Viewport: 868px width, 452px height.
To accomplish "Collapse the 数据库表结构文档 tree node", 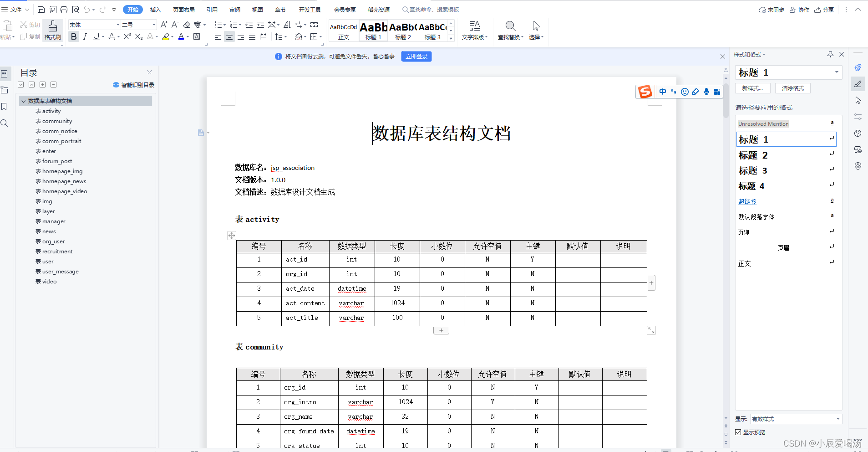I will pos(24,101).
